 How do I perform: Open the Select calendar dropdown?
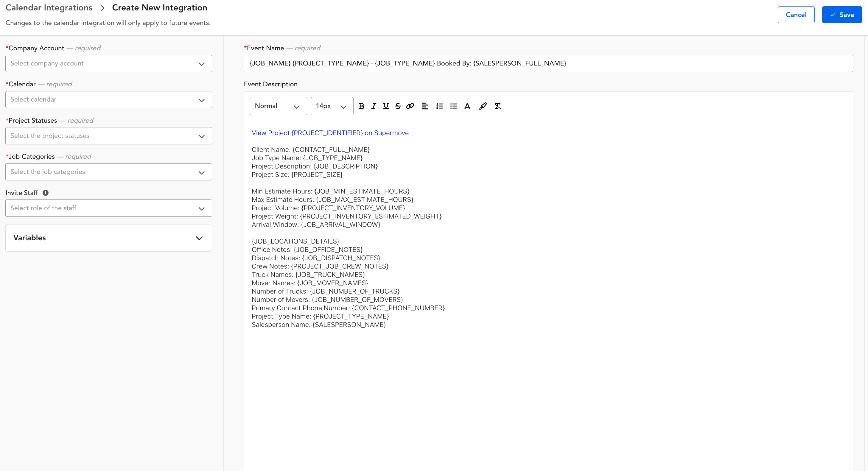(x=108, y=99)
